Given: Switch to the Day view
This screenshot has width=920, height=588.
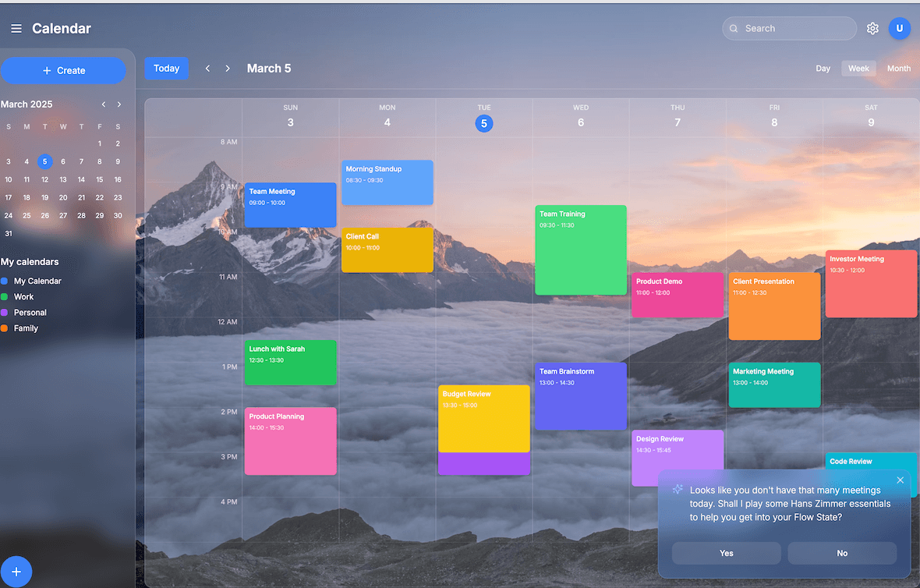Looking at the screenshot, I should 823,69.
